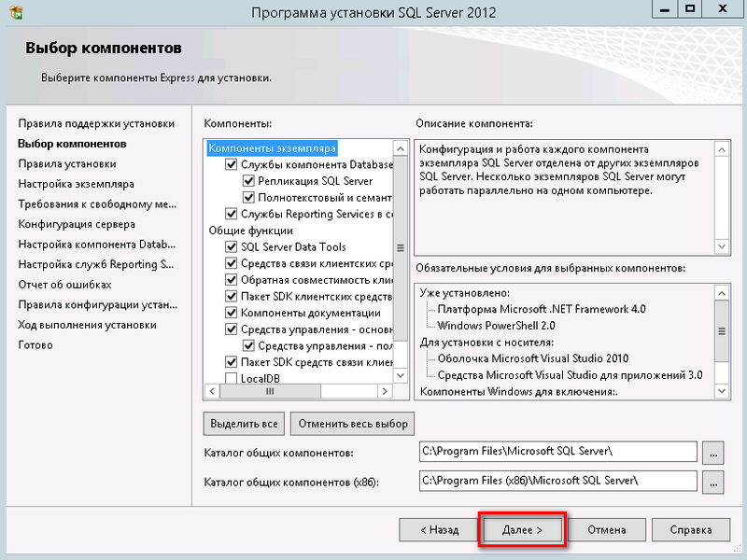Click Отменить весь выбор button
747x560 pixels.
pyautogui.click(x=353, y=424)
